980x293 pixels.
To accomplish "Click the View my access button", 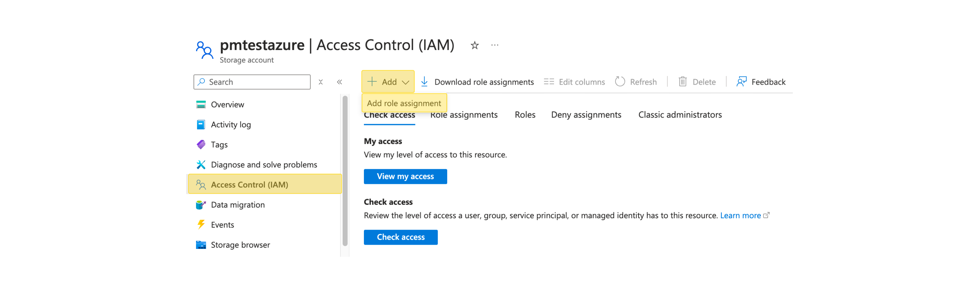I will (405, 177).
